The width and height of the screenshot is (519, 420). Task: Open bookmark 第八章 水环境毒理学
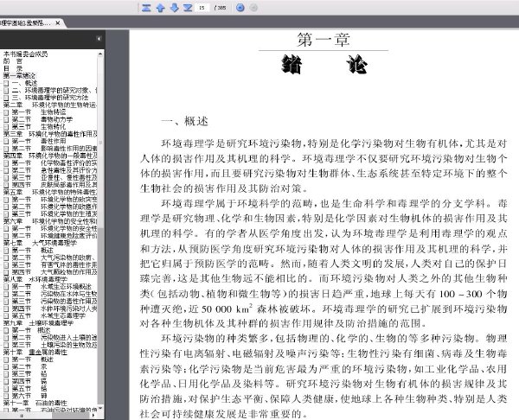click(35, 279)
